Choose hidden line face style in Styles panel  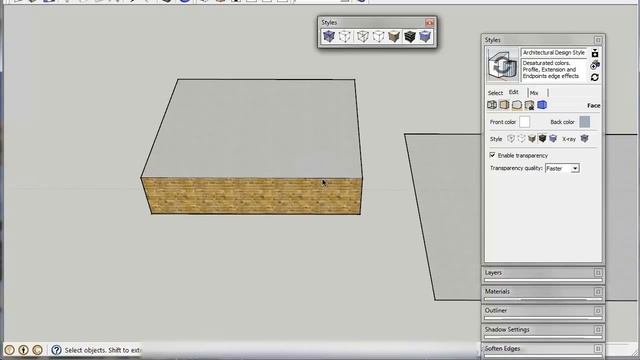pos(521,139)
